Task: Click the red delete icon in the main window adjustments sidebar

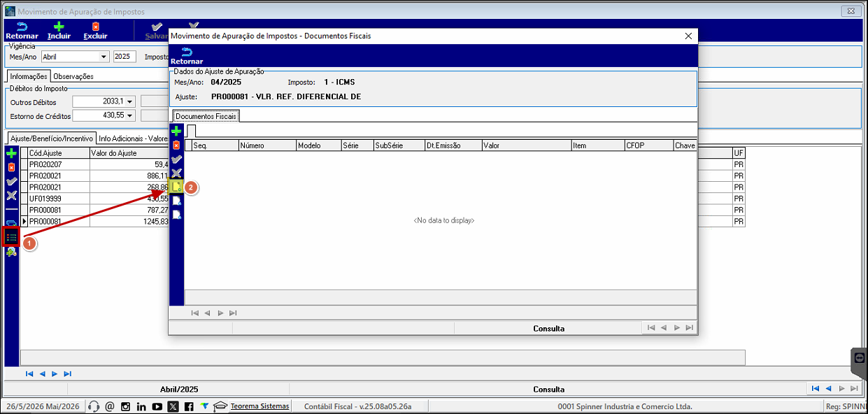Action: tap(11, 167)
